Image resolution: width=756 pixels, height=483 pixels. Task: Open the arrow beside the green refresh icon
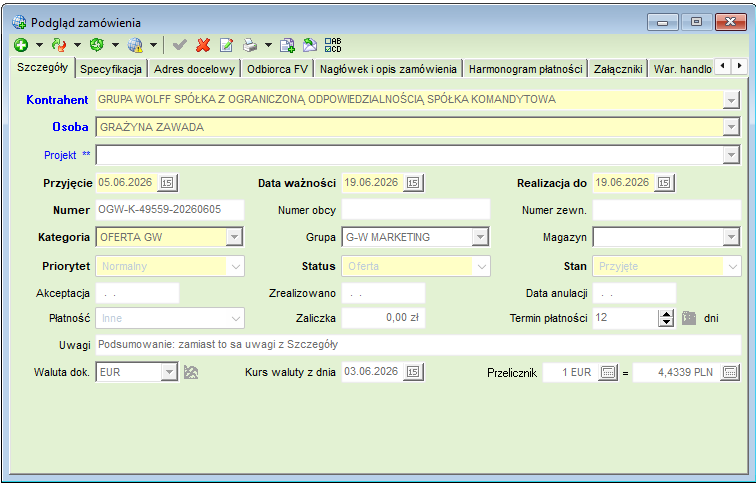pyautogui.click(x=115, y=45)
